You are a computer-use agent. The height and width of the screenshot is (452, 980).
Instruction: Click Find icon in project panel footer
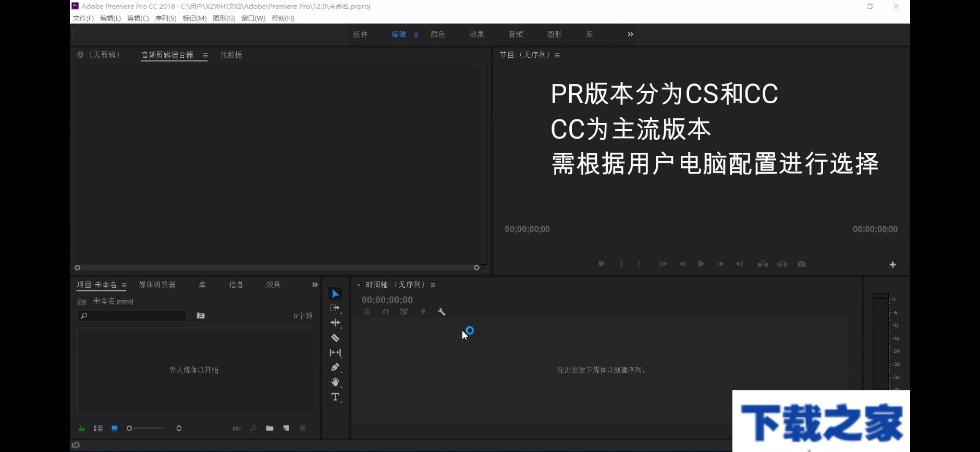253,429
